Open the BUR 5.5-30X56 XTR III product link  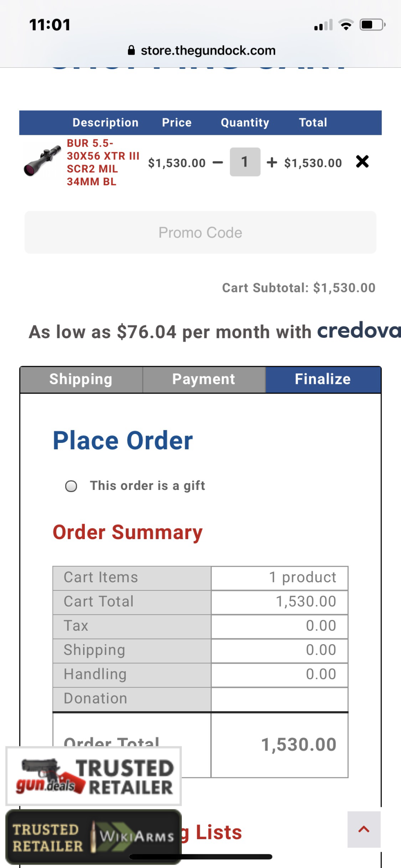point(103,162)
